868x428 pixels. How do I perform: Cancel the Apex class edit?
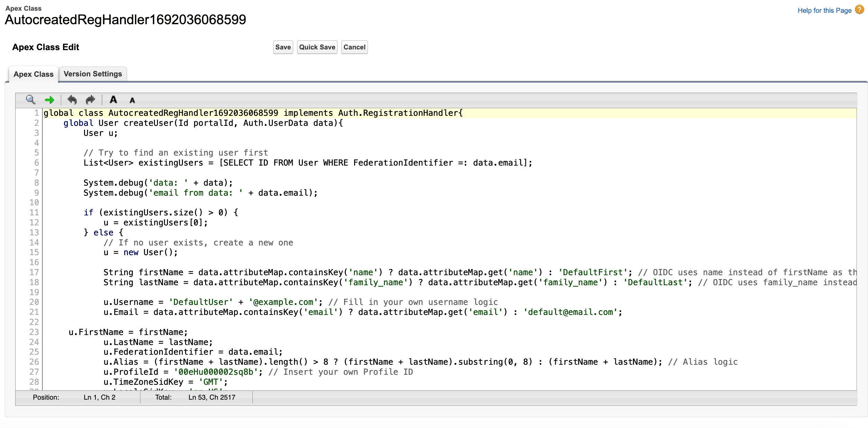(x=354, y=47)
